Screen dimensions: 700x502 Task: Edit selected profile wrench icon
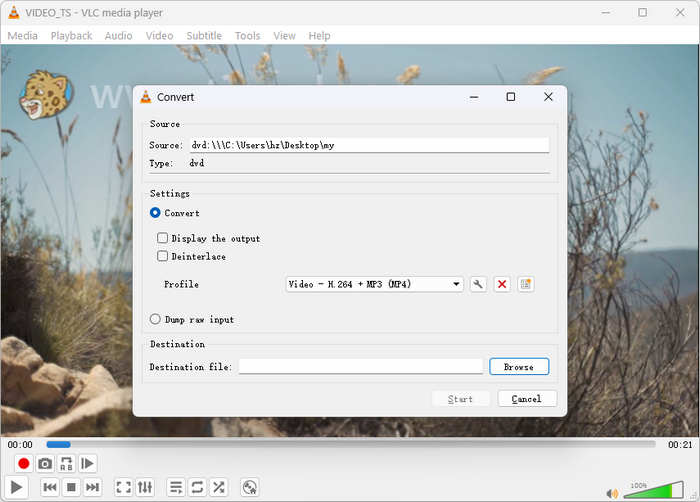pyautogui.click(x=478, y=284)
